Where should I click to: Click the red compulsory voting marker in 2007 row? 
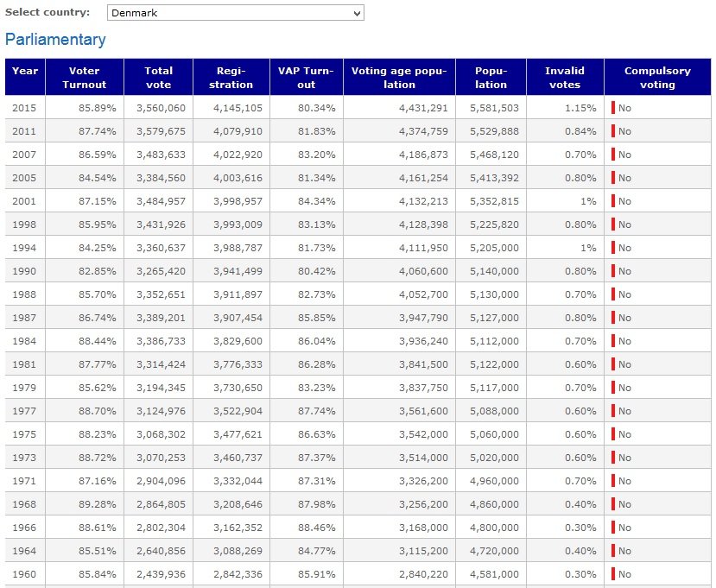[613, 155]
